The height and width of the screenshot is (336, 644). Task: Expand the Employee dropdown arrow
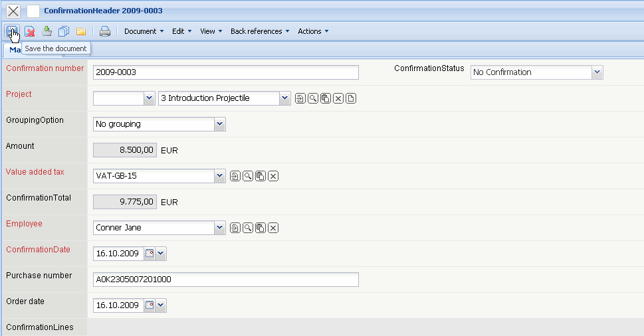[220, 228]
